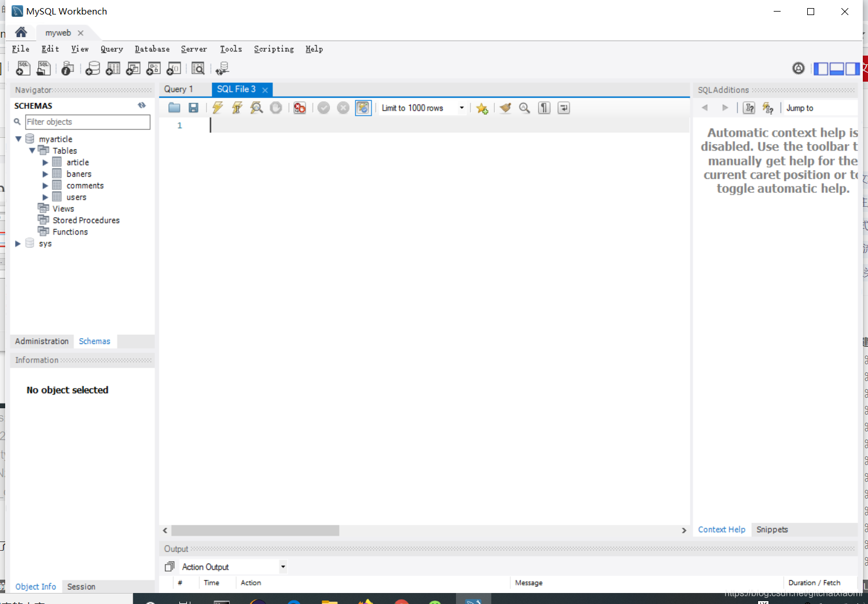Open the Database menu
The image size is (868, 604).
(x=152, y=49)
